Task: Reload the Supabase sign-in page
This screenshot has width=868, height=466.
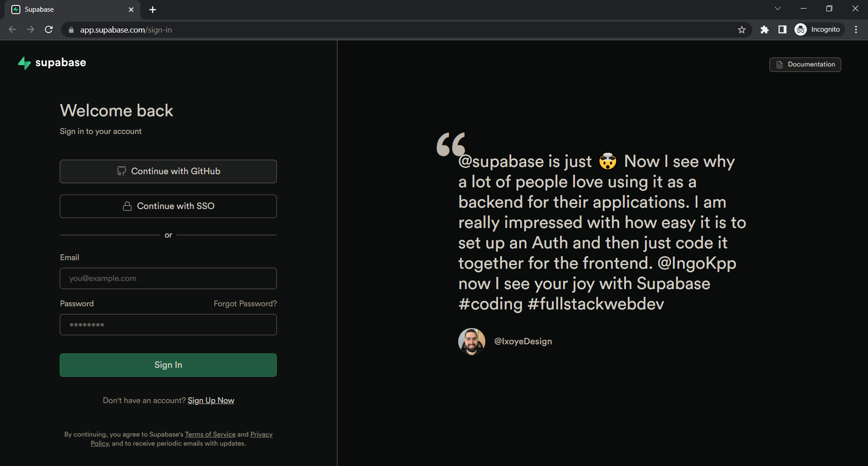Action: pos(49,29)
